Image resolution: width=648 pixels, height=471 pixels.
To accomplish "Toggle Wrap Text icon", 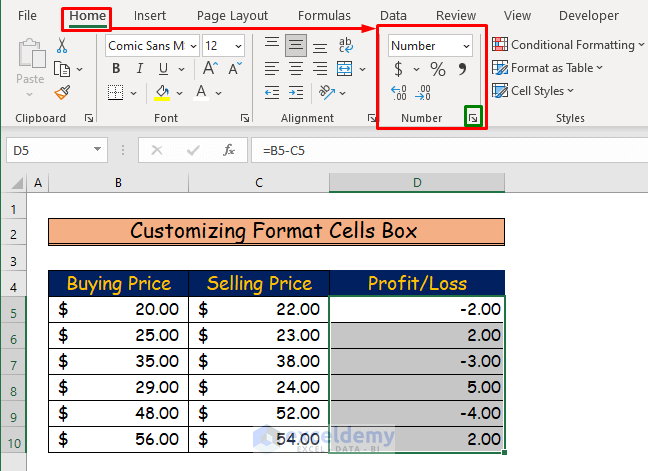I will point(345,45).
